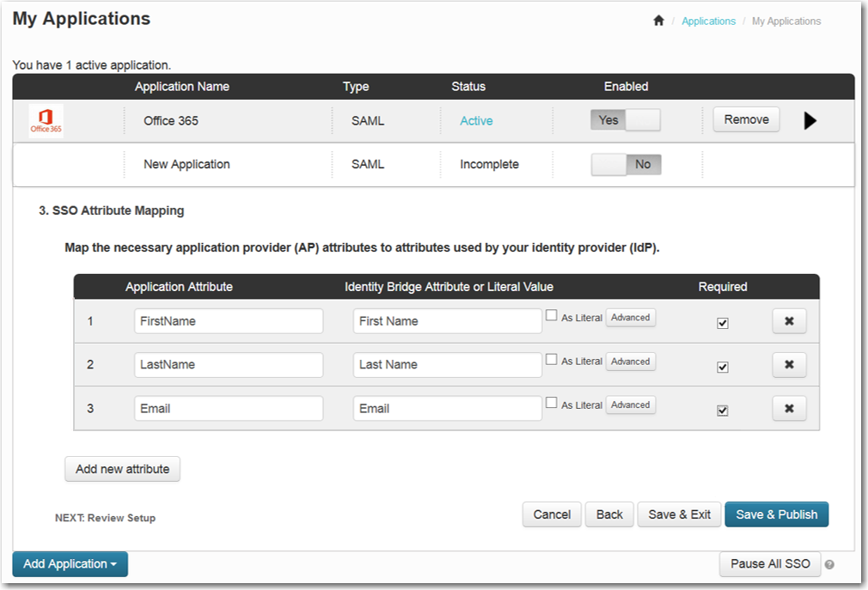Open Advanced options for Email row
This screenshot has height=590, width=868.
pos(630,404)
